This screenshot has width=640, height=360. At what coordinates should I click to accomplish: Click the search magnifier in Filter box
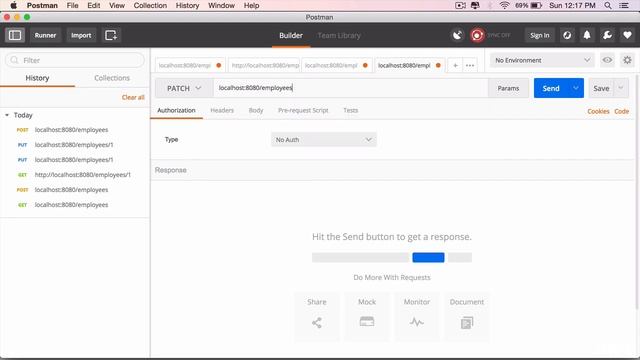(x=15, y=60)
